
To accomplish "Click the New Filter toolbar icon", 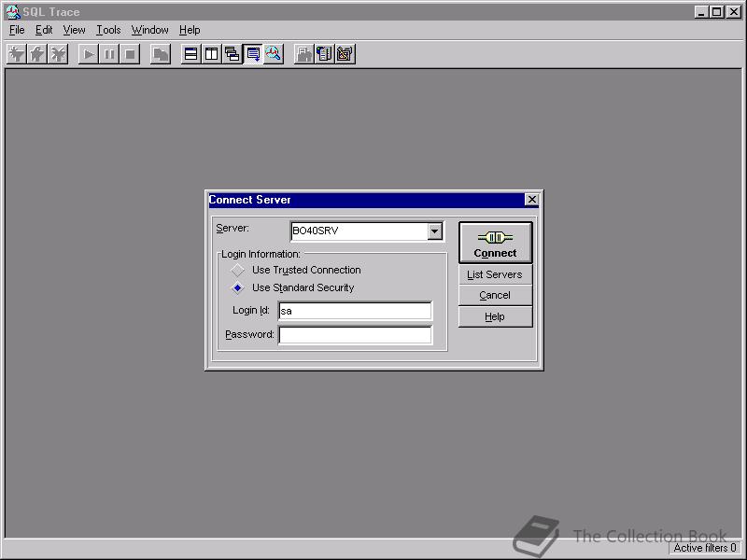I will pos(17,54).
